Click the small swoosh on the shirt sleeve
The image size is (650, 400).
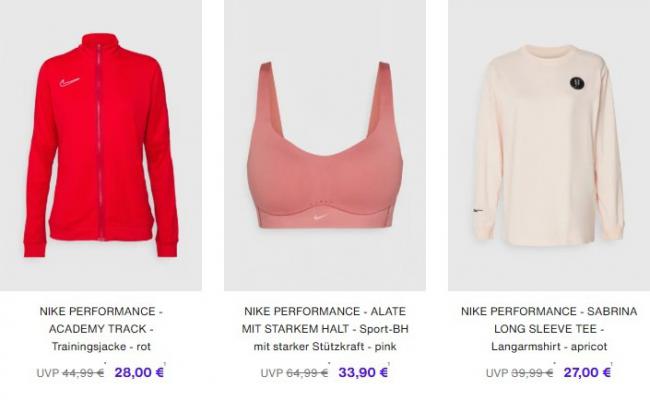coord(478,211)
